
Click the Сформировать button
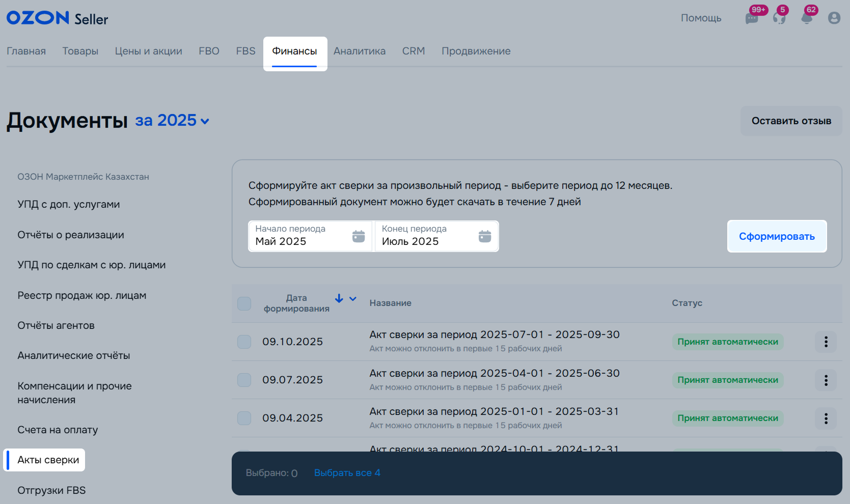[777, 236]
